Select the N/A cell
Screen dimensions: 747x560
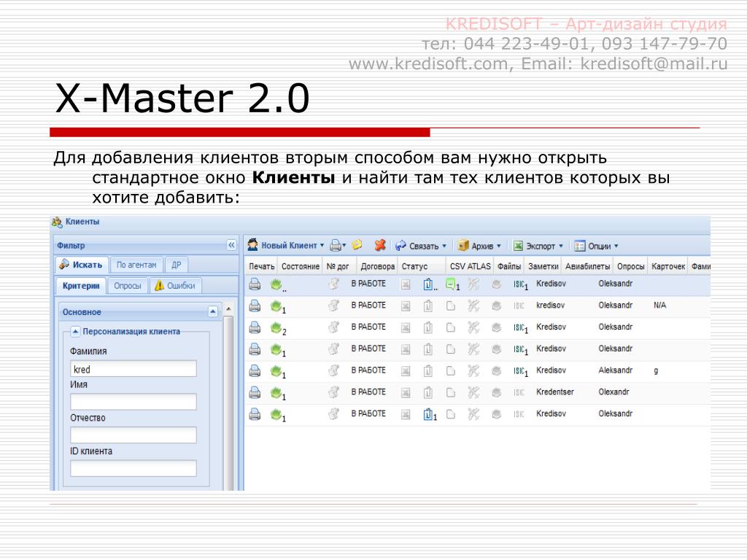point(659,306)
